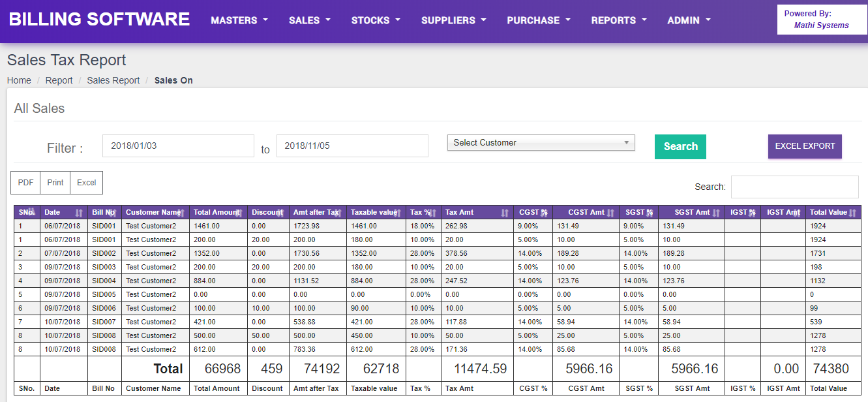The width and height of the screenshot is (868, 402).
Task: Expand the REPORTS menu
Action: click(x=618, y=20)
